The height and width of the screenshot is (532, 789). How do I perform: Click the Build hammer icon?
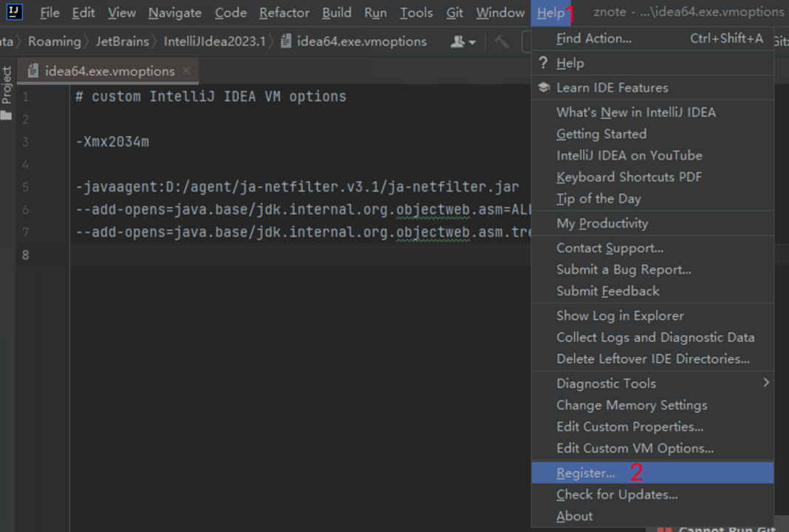tap(501, 41)
